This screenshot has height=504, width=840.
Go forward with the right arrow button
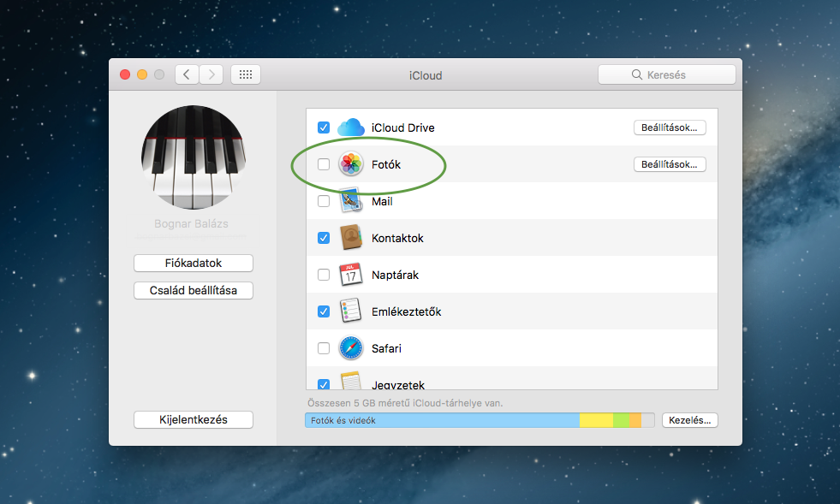[211, 74]
